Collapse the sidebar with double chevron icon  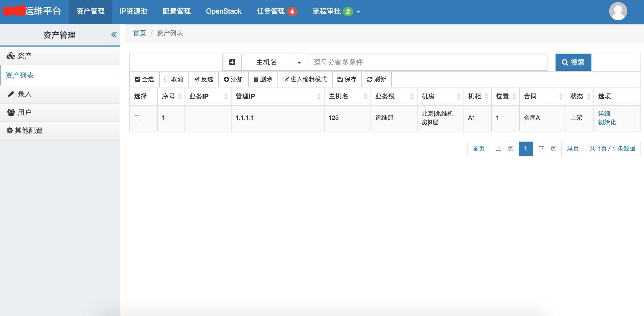(114, 35)
